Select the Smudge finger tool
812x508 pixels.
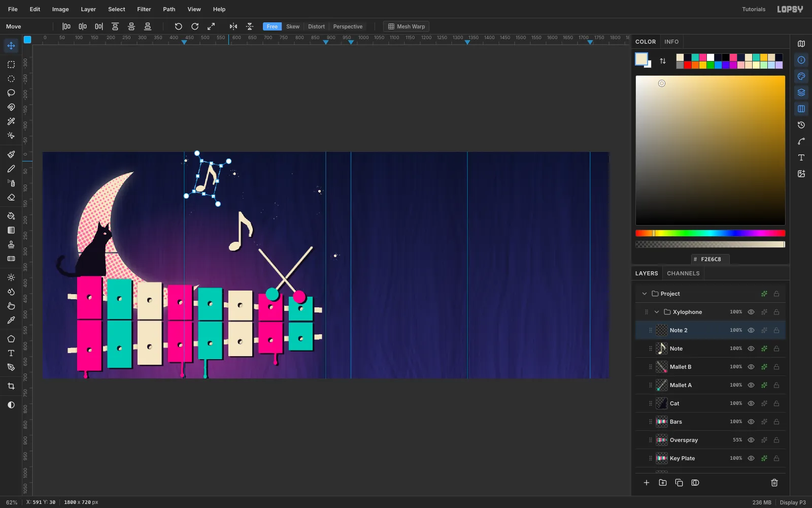(11, 306)
